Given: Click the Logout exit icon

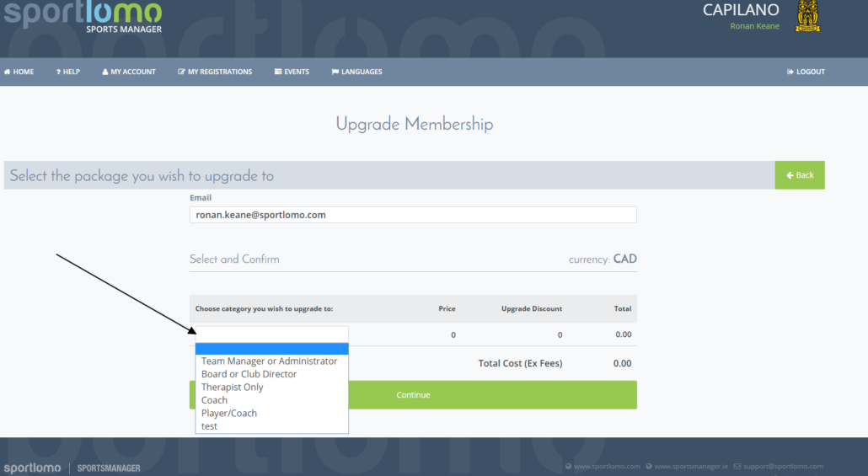Looking at the screenshot, I should (790, 72).
